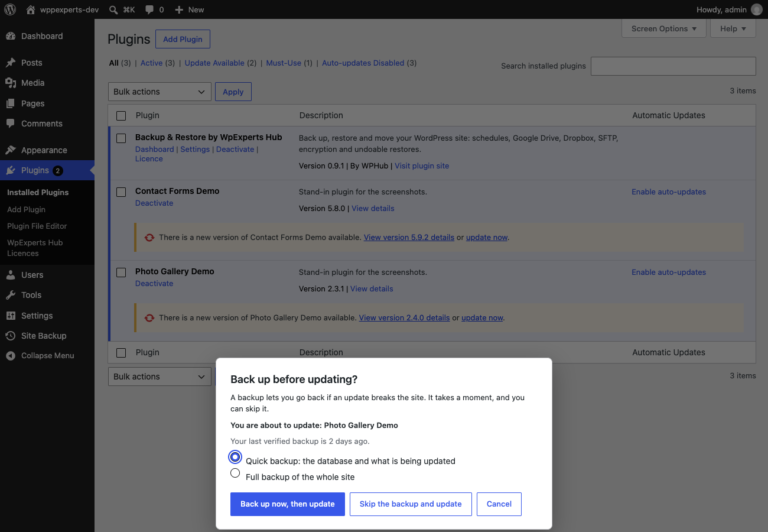Check the Photo Gallery Demo checkbox
The image size is (768, 532).
coord(121,272)
